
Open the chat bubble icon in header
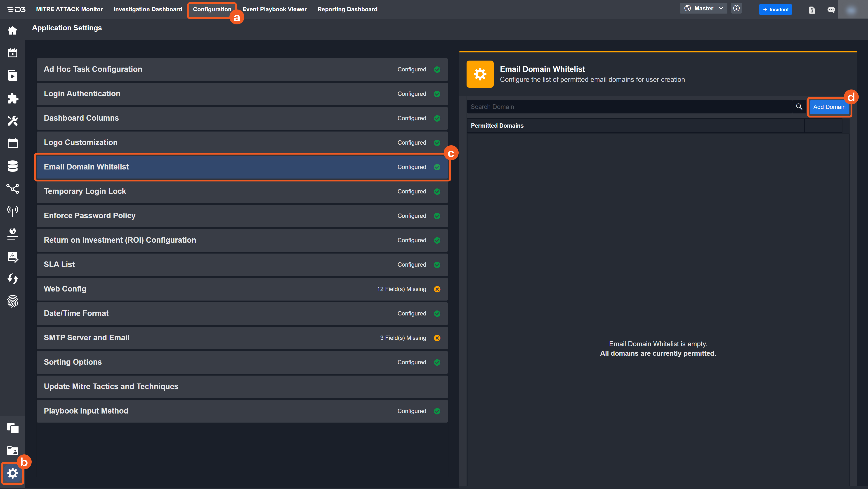coord(831,10)
